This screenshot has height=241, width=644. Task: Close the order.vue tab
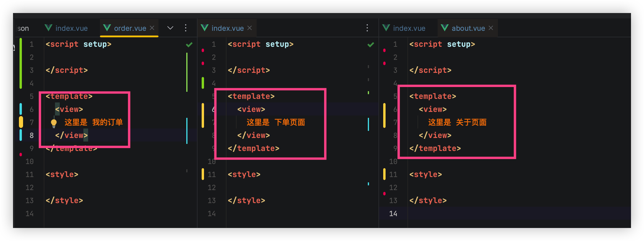(152, 28)
